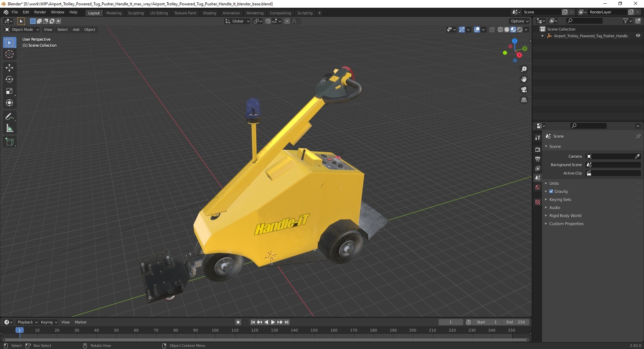Open the viewport Options dropdown

coord(519,21)
